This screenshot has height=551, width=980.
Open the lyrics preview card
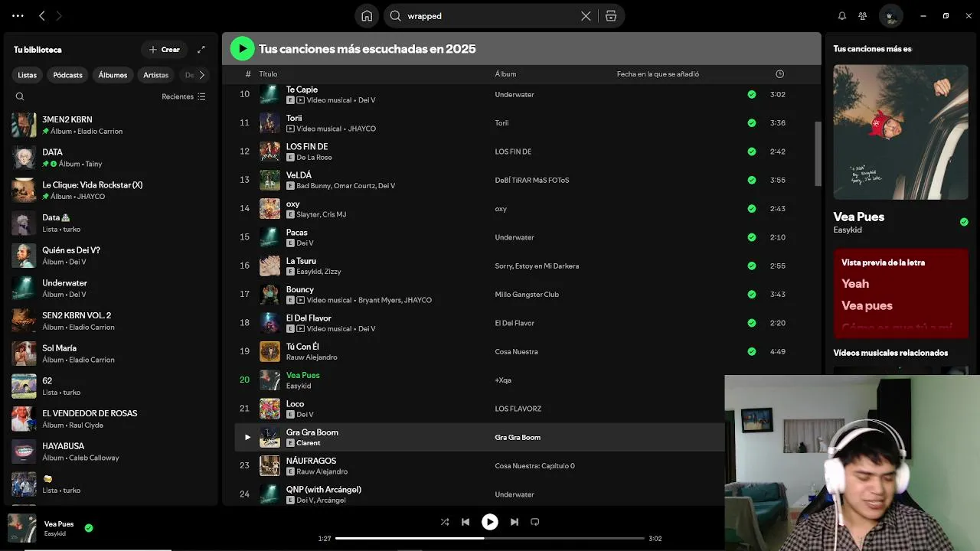(x=900, y=294)
